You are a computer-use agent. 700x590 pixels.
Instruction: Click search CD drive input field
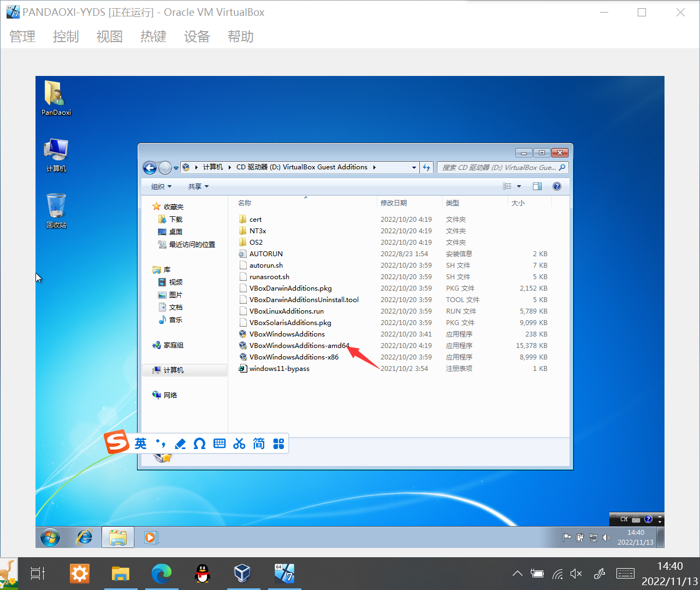(x=502, y=168)
